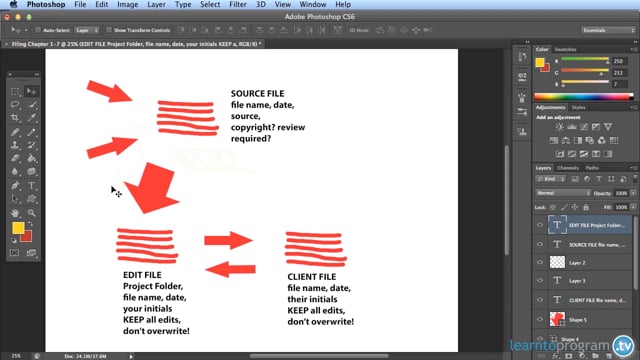Swap foreground and background colors
This screenshot has height=360, width=640.
[x=30, y=224]
